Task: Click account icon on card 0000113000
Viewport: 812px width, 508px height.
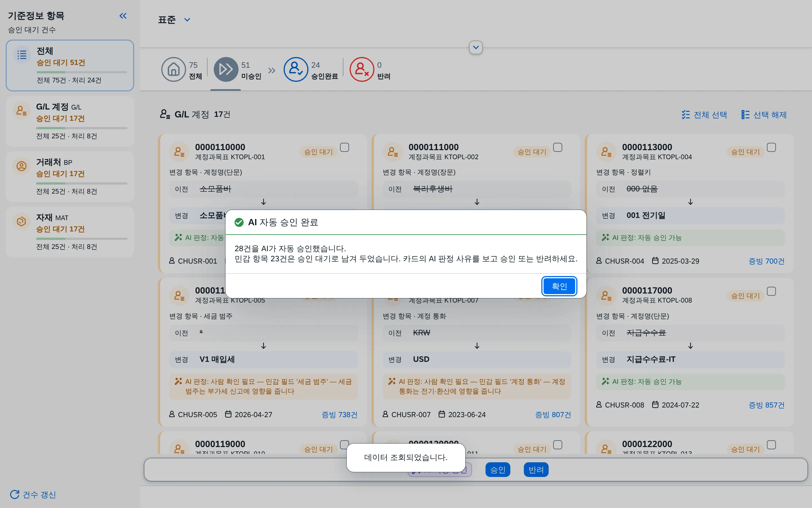Action: tap(606, 152)
